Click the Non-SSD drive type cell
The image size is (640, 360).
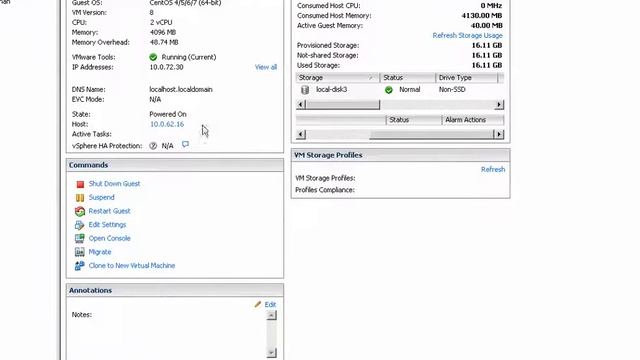coord(452,89)
